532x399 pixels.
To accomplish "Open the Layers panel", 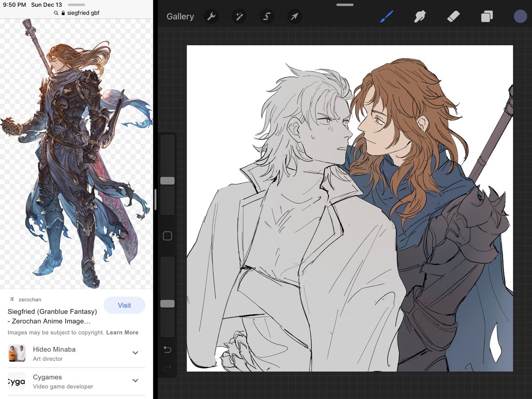I will tap(487, 17).
